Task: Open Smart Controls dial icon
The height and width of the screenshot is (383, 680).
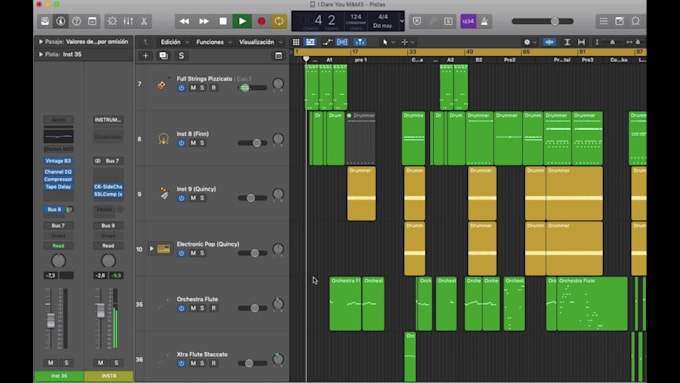Action: (112, 21)
